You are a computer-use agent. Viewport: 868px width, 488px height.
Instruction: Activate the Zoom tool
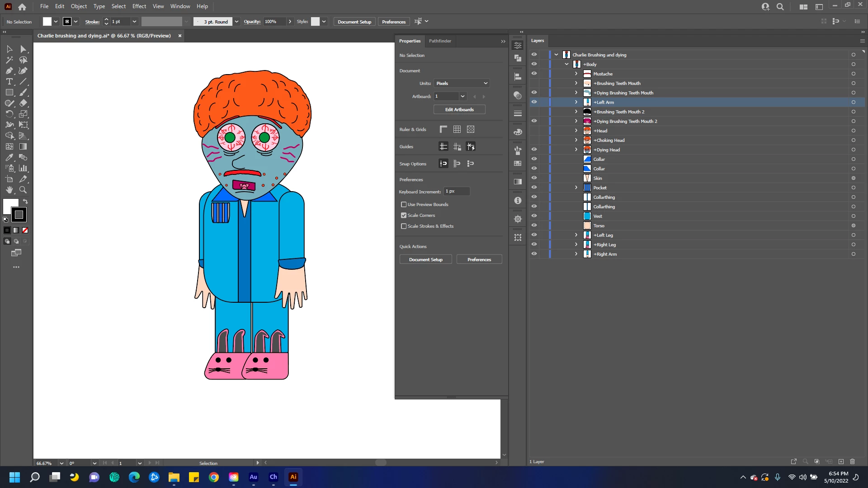(x=23, y=190)
